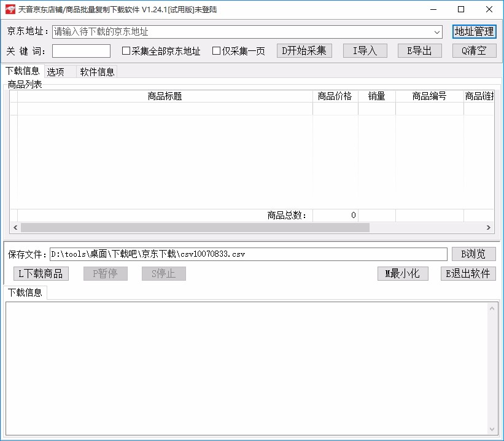Minimize the window via title bar

433,9
